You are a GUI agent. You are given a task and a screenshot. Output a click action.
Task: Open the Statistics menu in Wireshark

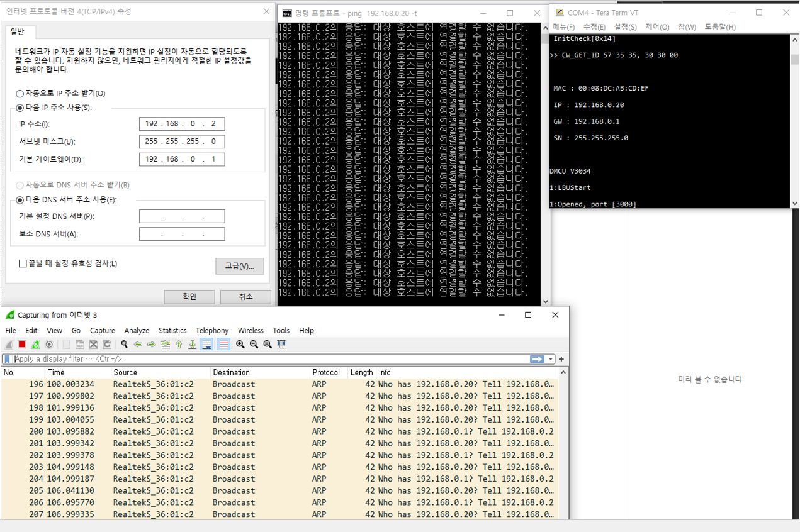coord(172,330)
